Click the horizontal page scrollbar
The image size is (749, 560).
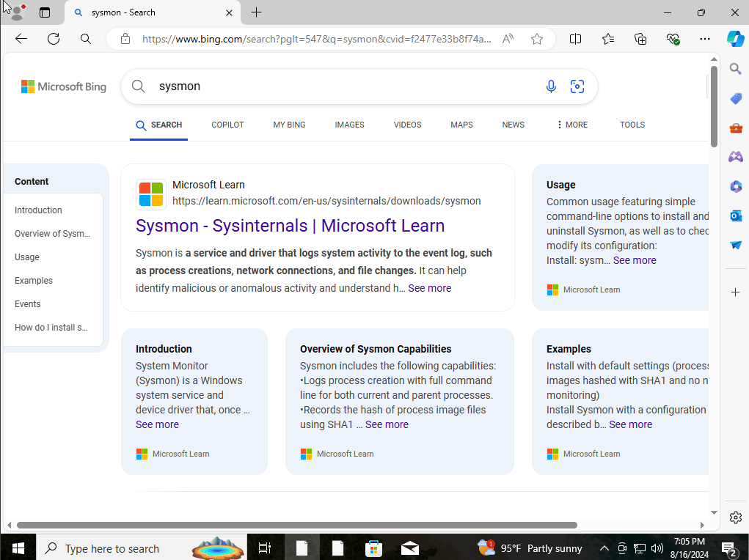[296, 525]
